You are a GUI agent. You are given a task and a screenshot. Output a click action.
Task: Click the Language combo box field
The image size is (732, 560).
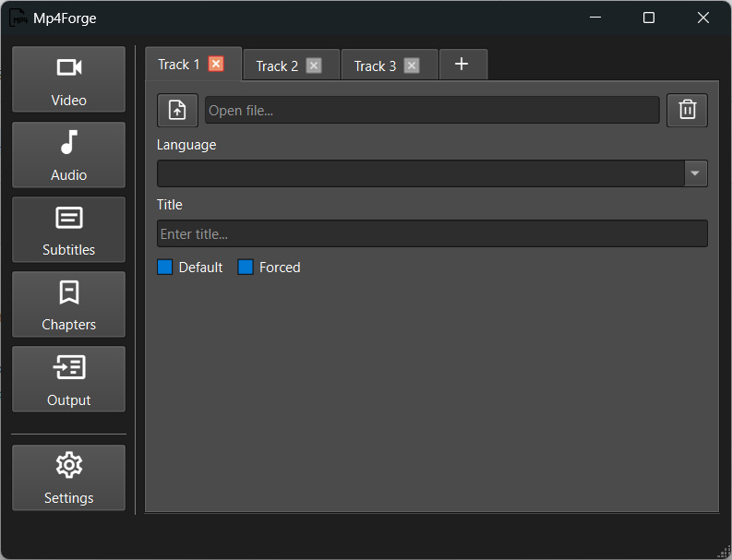coord(420,173)
